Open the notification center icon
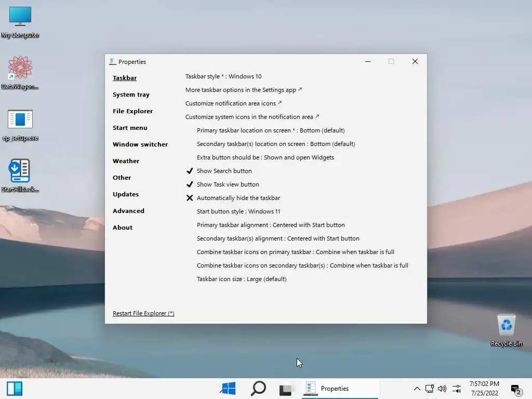Image resolution: width=532 pixels, height=399 pixels. (x=516, y=390)
